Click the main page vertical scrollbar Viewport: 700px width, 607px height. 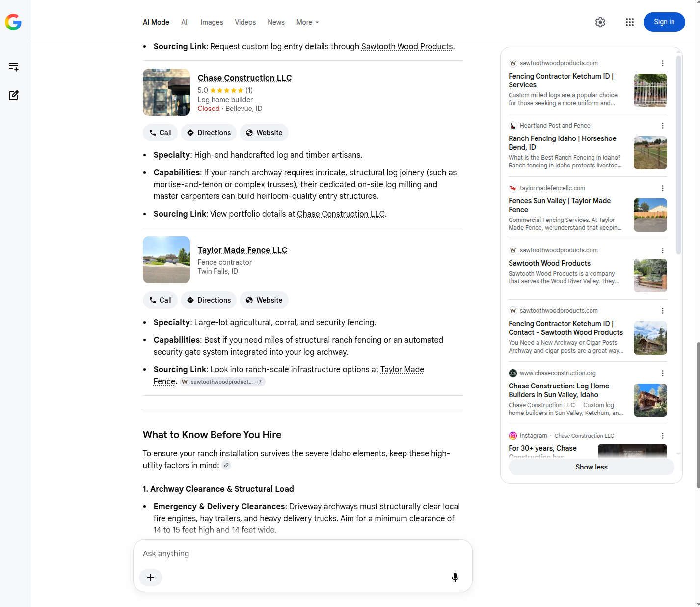click(x=698, y=415)
